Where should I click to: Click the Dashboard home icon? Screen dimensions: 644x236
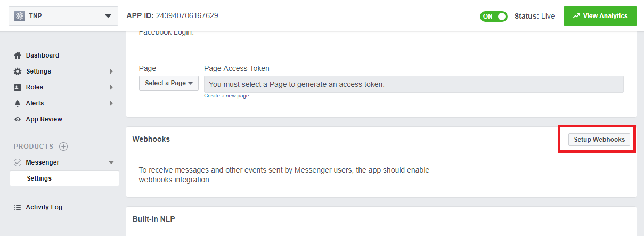18,55
